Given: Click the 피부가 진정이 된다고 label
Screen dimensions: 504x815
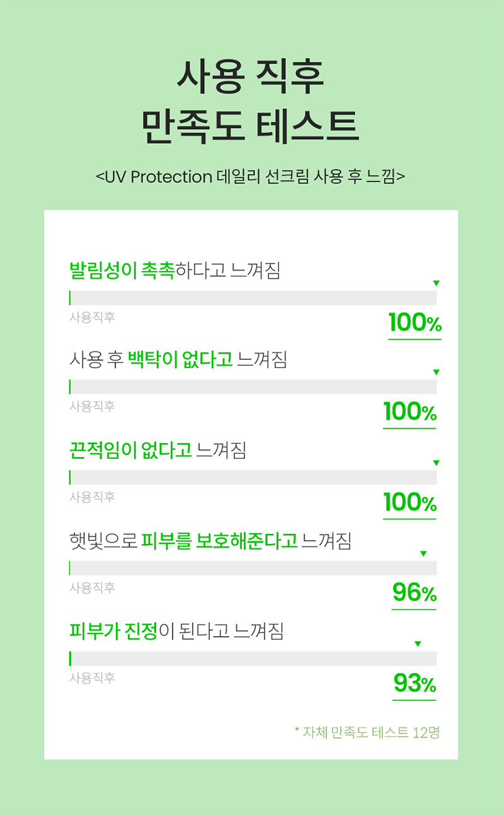Looking at the screenshot, I should pyautogui.click(x=176, y=631).
